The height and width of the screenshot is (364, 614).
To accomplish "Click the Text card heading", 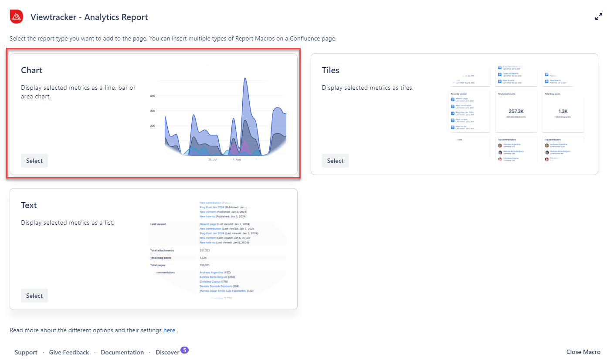I will (x=29, y=205).
